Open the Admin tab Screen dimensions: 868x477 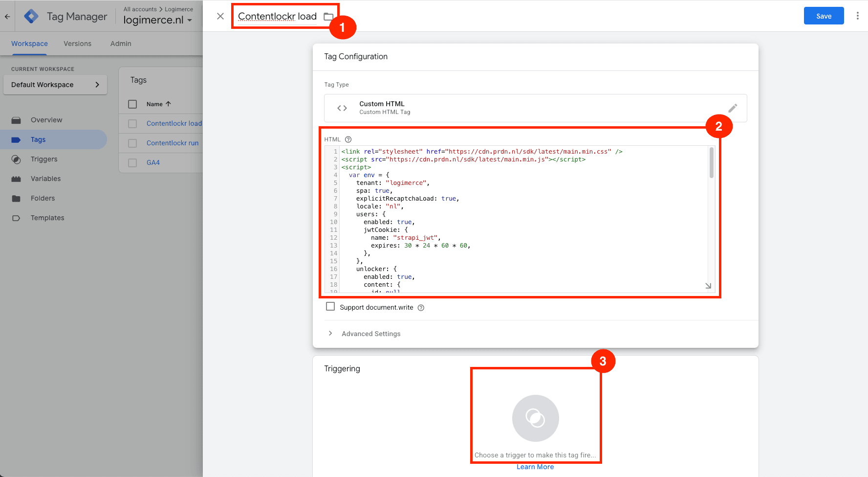120,44
